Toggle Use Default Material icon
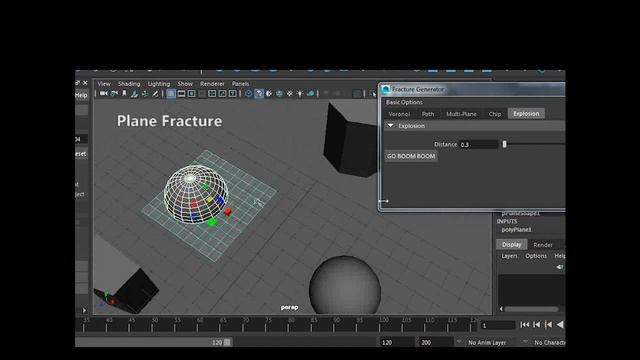This screenshot has width=640, height=360. click(269, 94)
